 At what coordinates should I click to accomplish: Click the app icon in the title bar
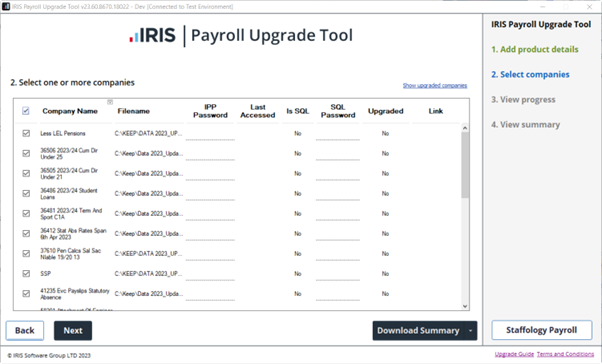[x=6, y=7]
